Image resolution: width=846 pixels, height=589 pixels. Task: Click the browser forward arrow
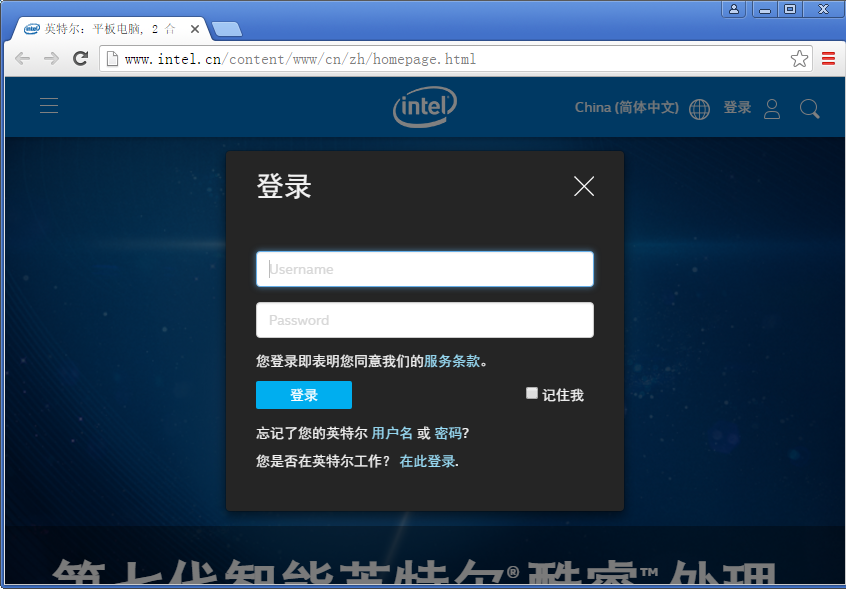(x=51, y=59)
